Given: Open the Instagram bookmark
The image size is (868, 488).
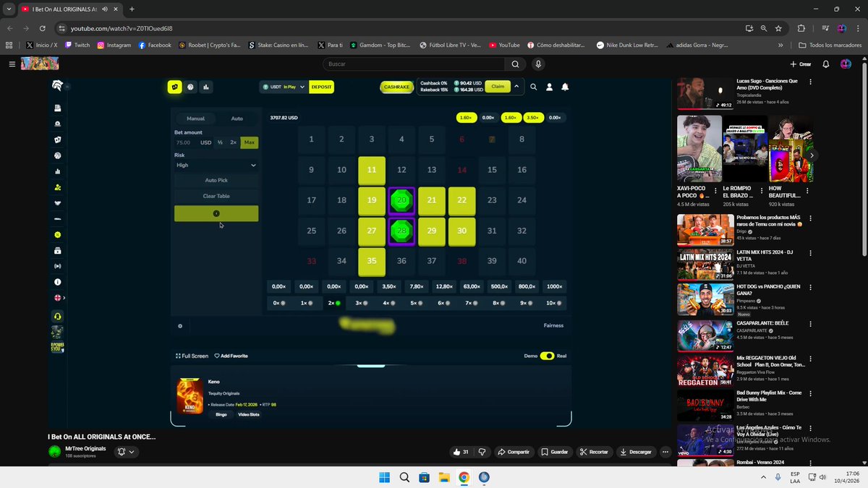Looking at the screenshot, I should click(114, 45).
